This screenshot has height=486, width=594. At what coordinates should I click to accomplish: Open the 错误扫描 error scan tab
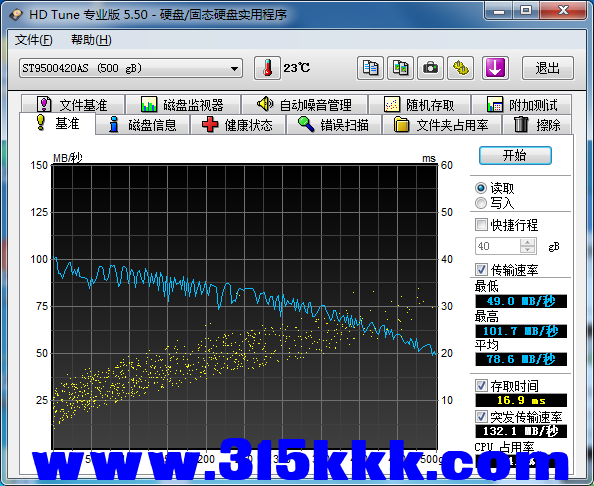334,125
